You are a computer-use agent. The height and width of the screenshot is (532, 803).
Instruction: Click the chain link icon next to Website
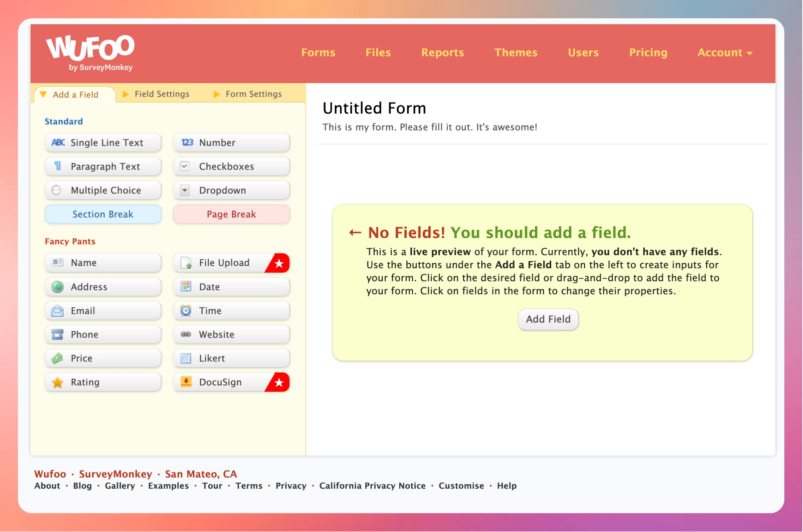[186, 334]
